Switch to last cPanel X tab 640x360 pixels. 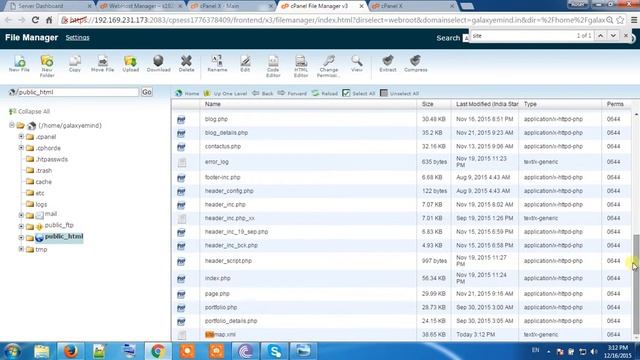[413, 6]
